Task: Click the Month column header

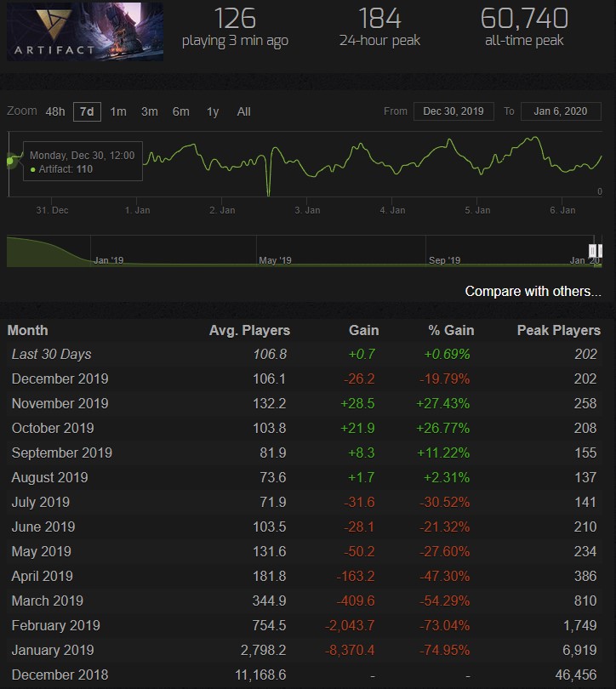Action: click(x=28, y=330)
